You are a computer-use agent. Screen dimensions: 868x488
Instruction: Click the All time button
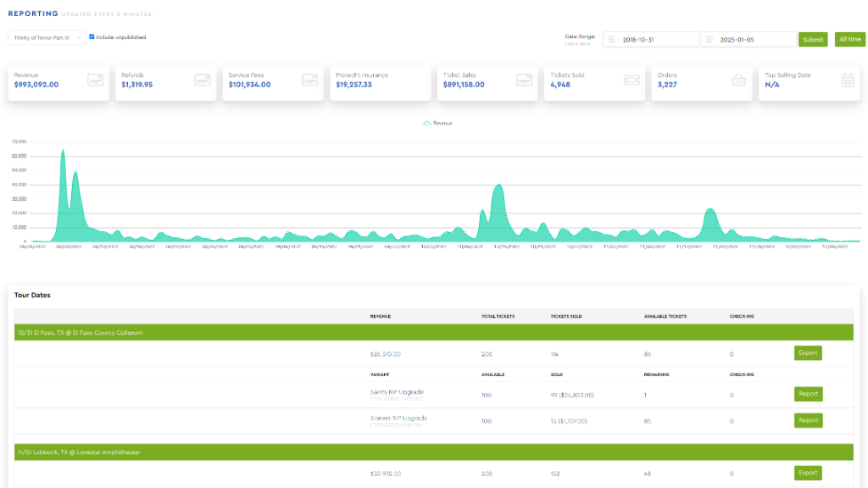pyautogui.click(x=850, y=39)
